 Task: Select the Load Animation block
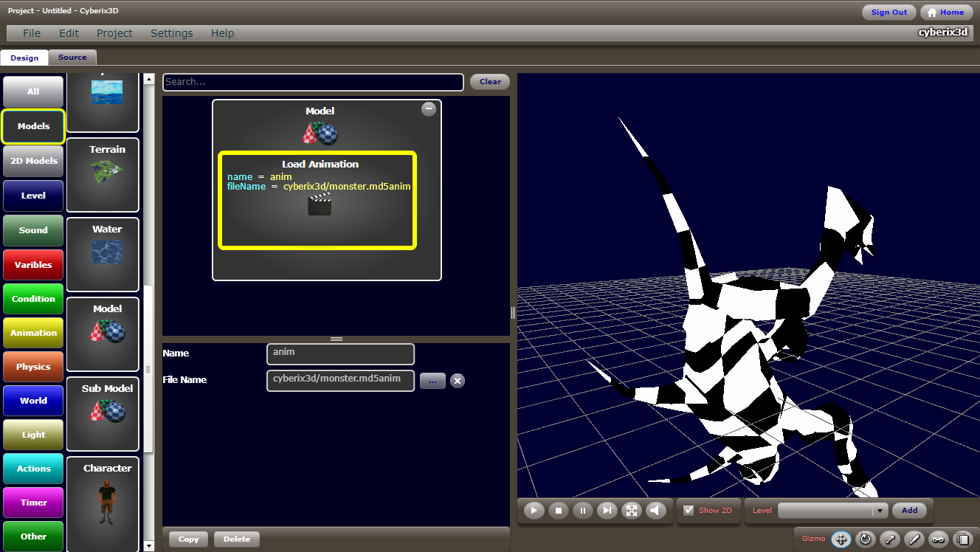coord(317,200)
